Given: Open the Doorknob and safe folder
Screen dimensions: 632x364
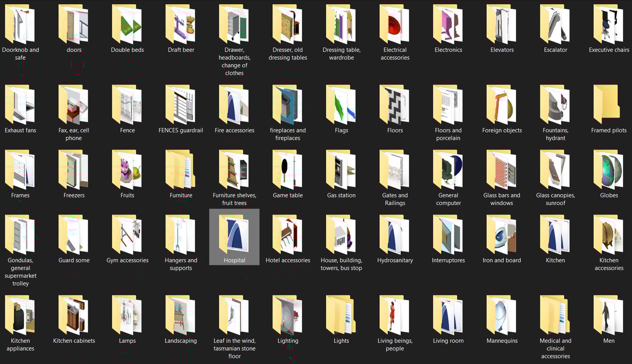Looking at the screenshot, I should tap(20, 24).
